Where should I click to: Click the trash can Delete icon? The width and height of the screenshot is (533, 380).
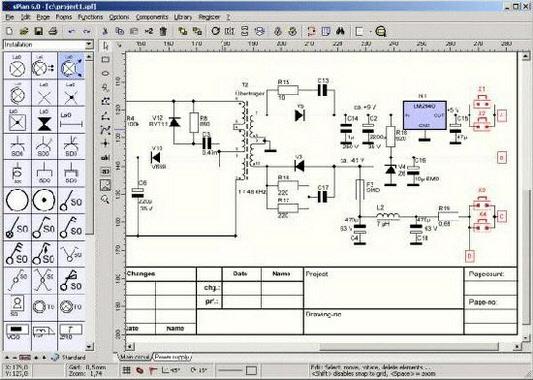[163, 31]
